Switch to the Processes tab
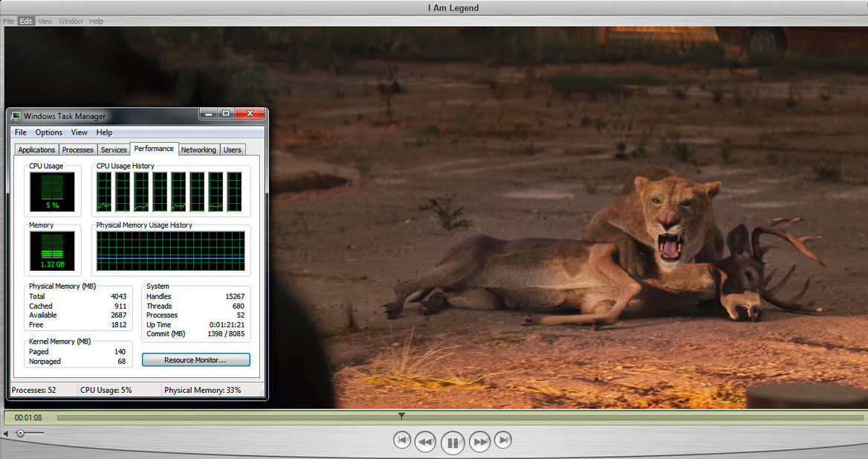This screenshot has height=459, width=868. [78, 150]
